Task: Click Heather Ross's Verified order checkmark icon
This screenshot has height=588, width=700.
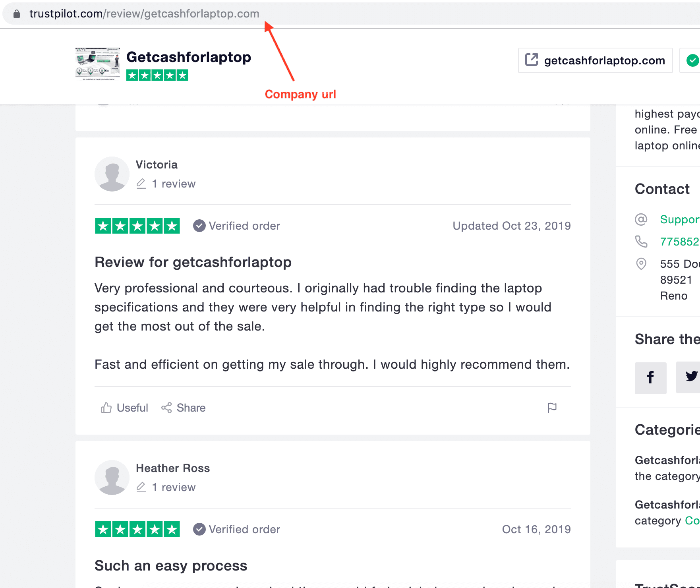Action: (x=199, y=529)
